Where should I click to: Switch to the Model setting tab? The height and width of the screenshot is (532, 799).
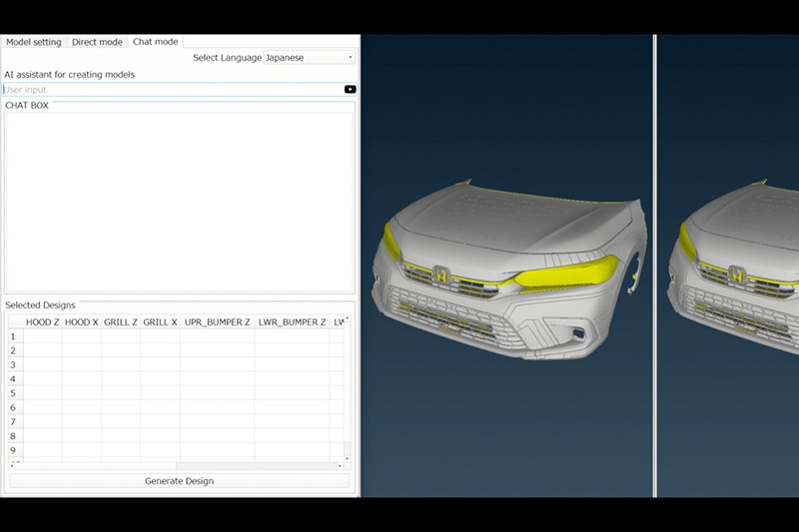[x=34, y=42]
